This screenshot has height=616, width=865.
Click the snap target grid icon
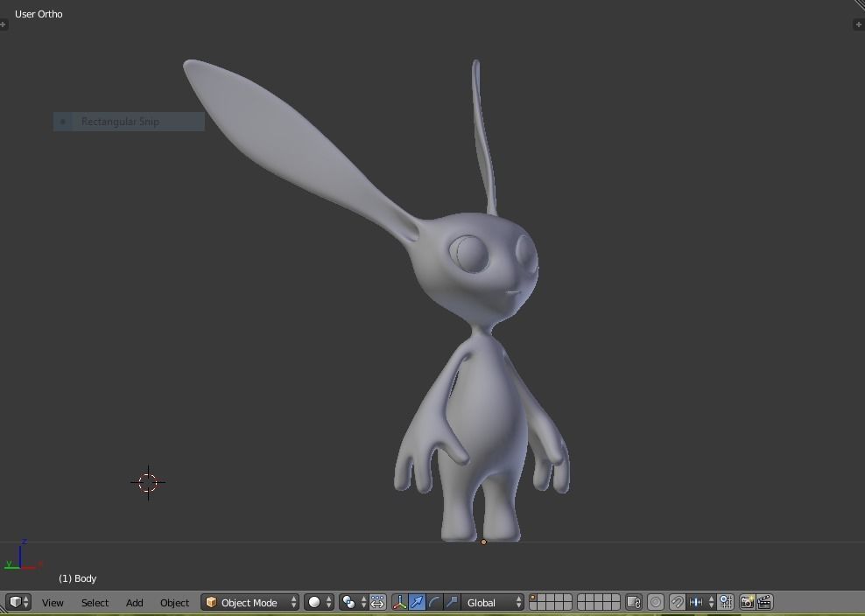point(726,602)
